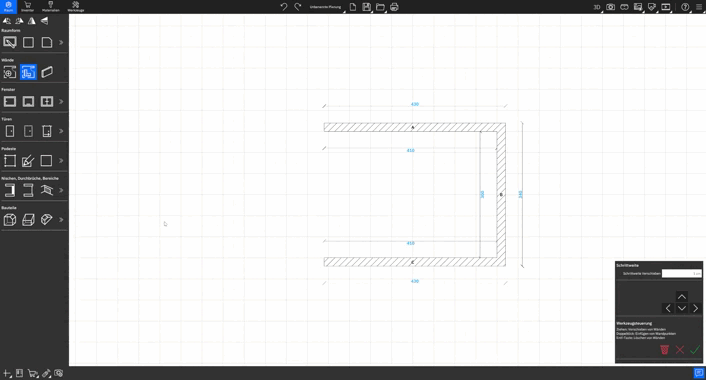Move wall left with arrow button
This screenshot has width=706, height=380.
click(x=668, y=308)
